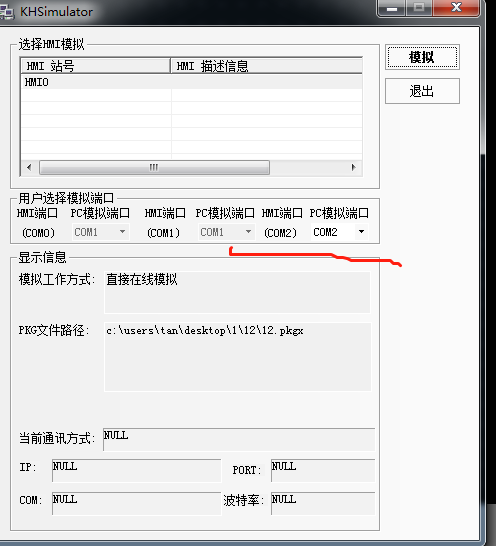This screenshot has width=496, height=546.
Task: Click the horizontal scrollbar thumb in HMI list
Action: click(x=154, y=167)
